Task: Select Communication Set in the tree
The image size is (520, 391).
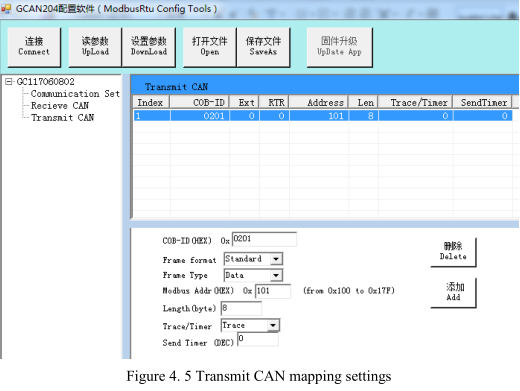Action: (75, 94)
